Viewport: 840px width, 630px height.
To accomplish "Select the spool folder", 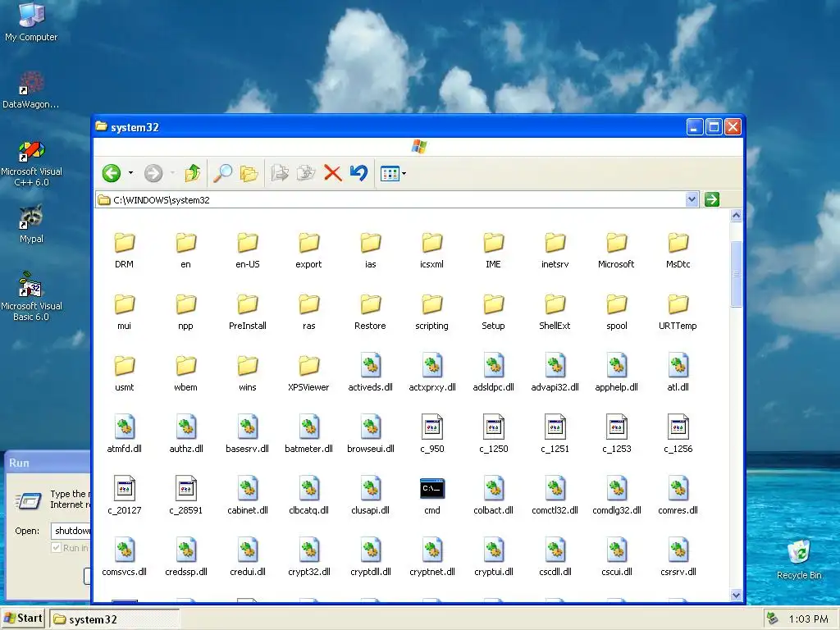I will [617, 312].
